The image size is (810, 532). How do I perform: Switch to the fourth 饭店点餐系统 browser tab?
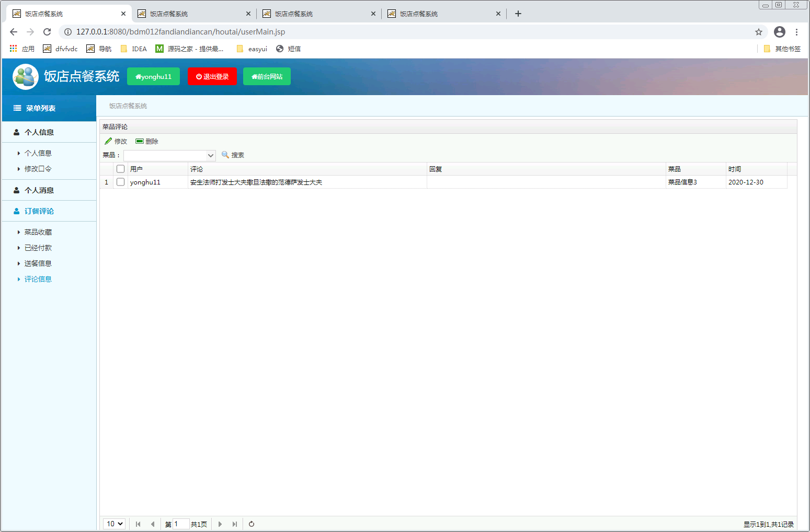444,14
